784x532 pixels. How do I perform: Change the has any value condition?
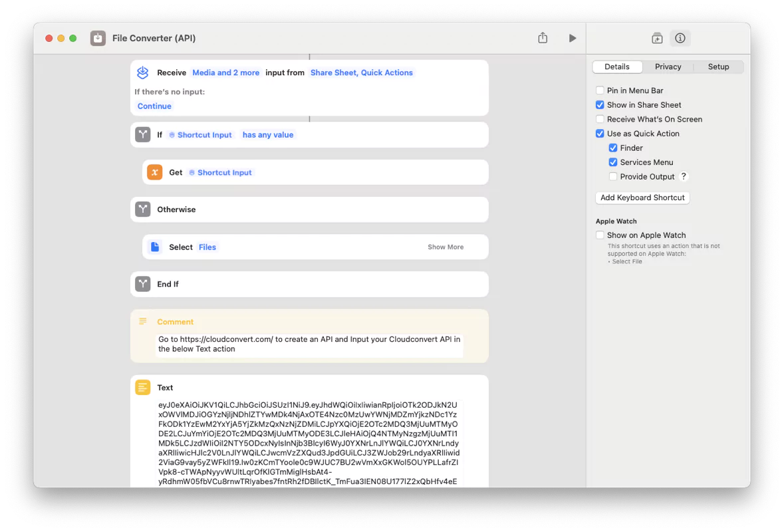point(267,134)
